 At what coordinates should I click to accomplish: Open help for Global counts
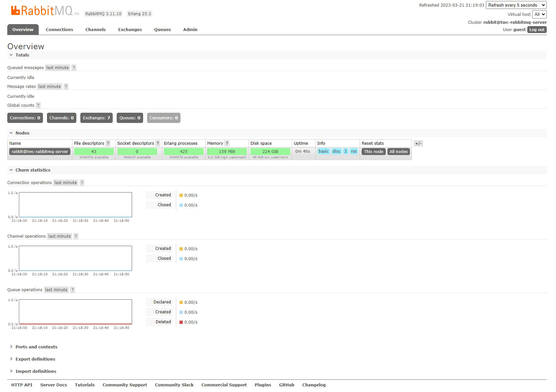(38, 105)
